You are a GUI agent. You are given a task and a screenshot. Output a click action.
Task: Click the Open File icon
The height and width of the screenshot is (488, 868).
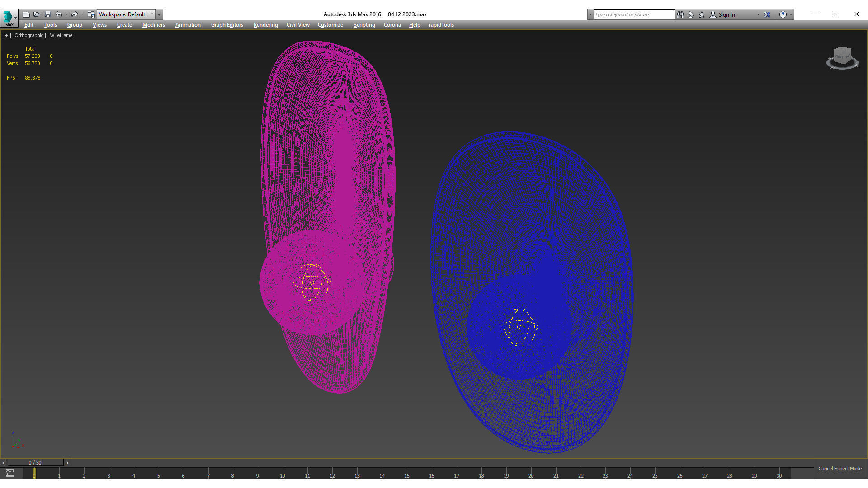point(37,14)
